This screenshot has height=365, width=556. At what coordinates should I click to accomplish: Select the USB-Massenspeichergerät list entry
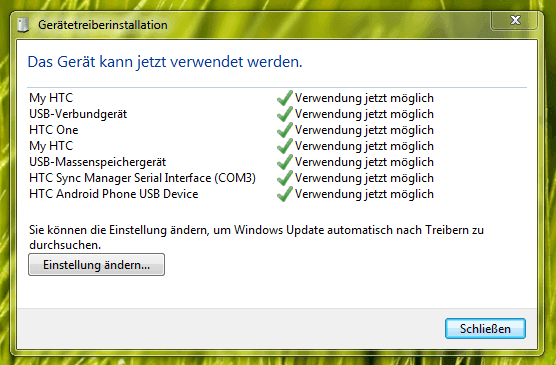pos(98,162)
